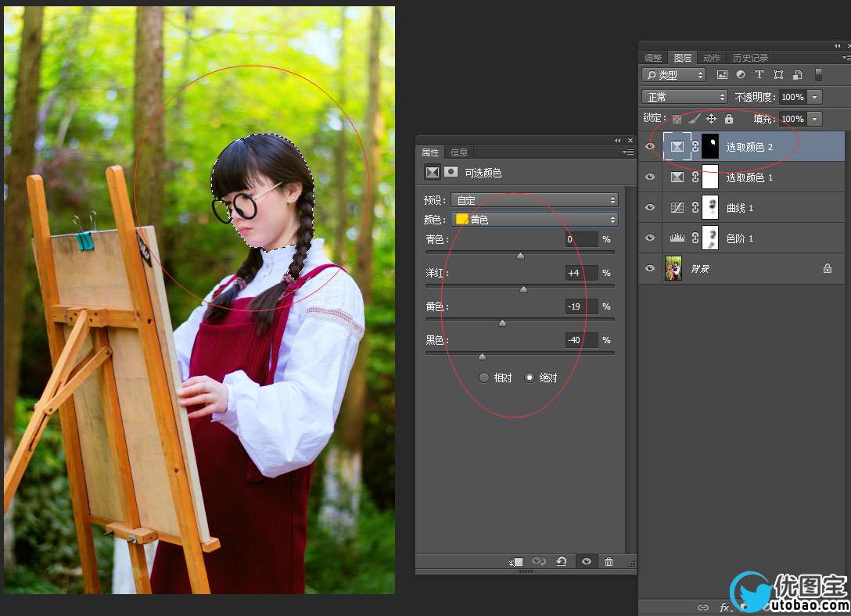851x616 pixels.
Task: Click the add layer style fx icon
Action: tap(724, 607)
